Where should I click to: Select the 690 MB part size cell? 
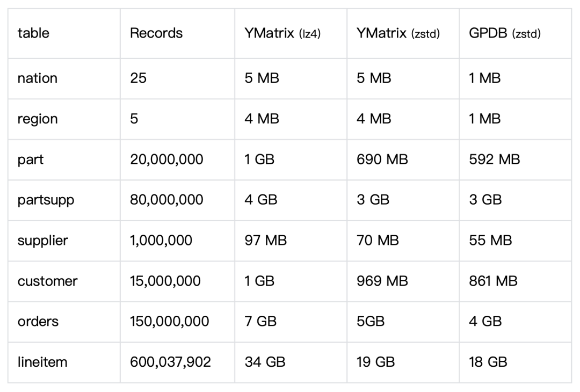tap(382, 159)
